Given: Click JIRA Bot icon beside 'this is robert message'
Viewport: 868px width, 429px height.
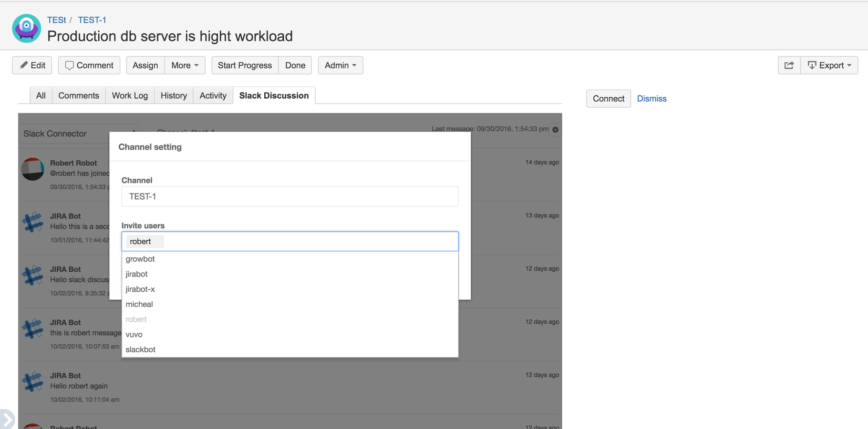Looking at the screenshot, I should pos(33,329).
